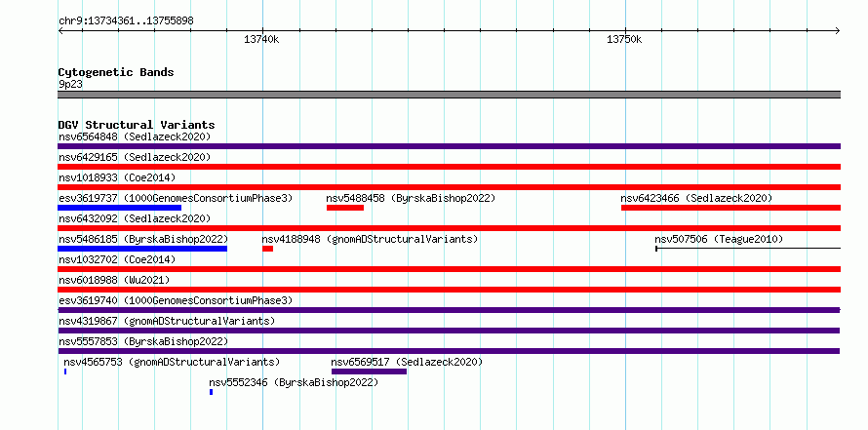The height and width of the screenshot is (430, 868).
Task: Select the thin black line of nsv507506
Action: [748, 249]
